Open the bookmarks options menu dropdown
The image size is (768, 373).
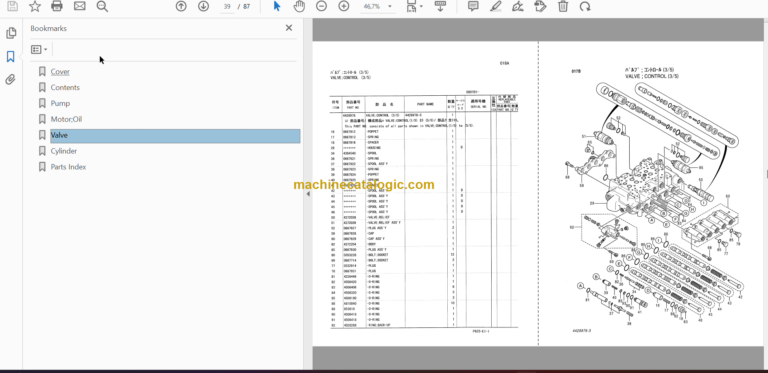(39, 49)
